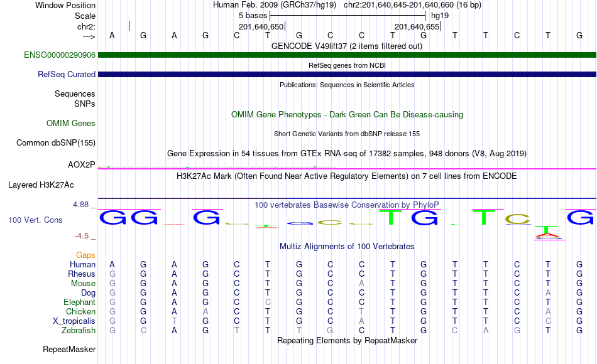Viewport: 597px width, 364px height.
Task: Click the hg19 label beside scale bar
Action: 440,16
